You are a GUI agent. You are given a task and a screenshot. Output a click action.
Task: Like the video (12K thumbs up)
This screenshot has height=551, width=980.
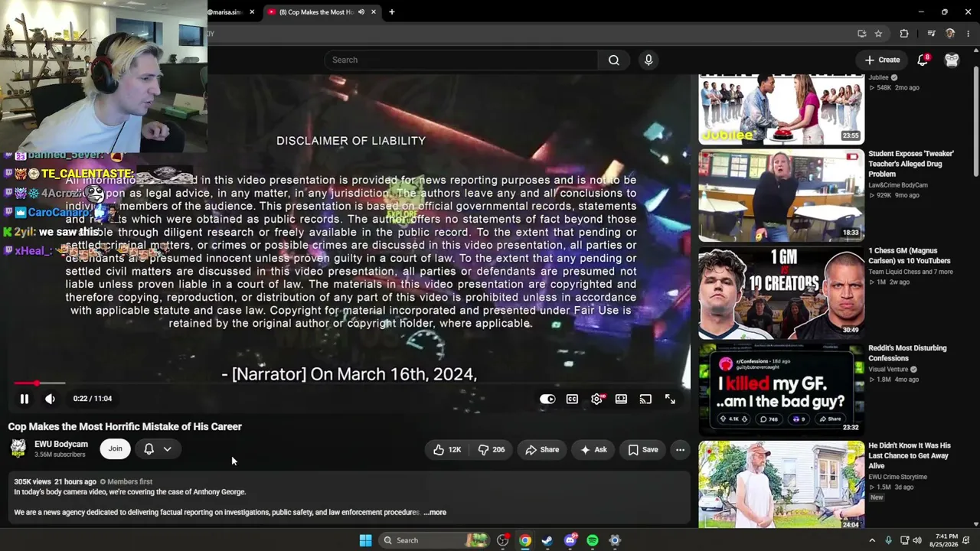tap(447, 449)
